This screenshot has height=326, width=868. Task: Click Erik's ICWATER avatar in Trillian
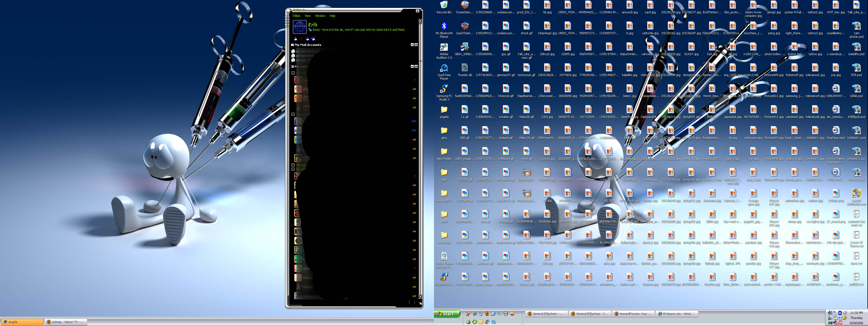(x=299, y=27)
